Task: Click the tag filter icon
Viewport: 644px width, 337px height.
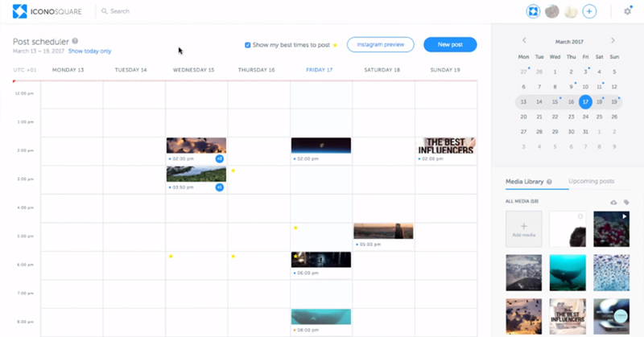Action: point(626,203)
